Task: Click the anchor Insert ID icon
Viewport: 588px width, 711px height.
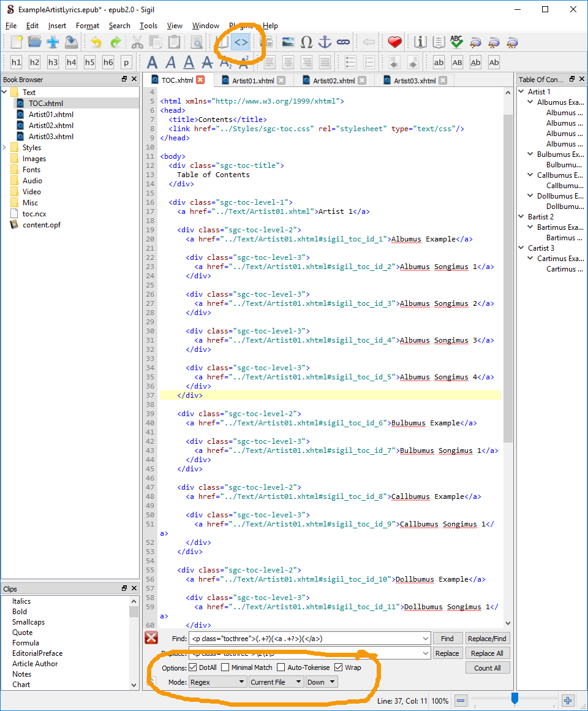Action: (325, 42)
